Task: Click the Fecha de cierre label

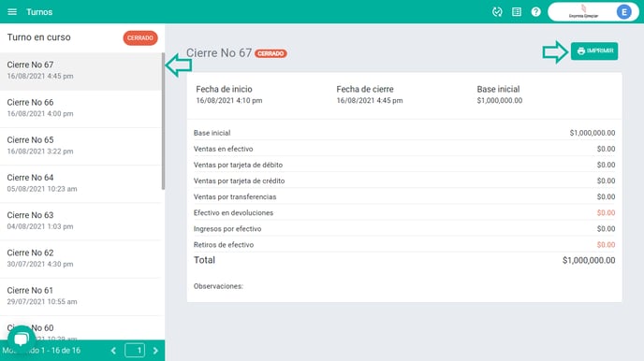Action: click(365, 89)
